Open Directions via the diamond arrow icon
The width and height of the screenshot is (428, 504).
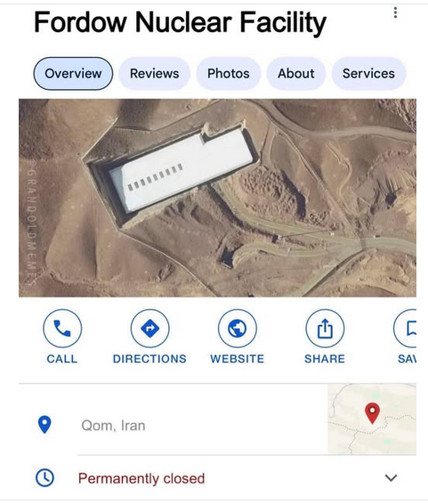(x=150, y=329)
